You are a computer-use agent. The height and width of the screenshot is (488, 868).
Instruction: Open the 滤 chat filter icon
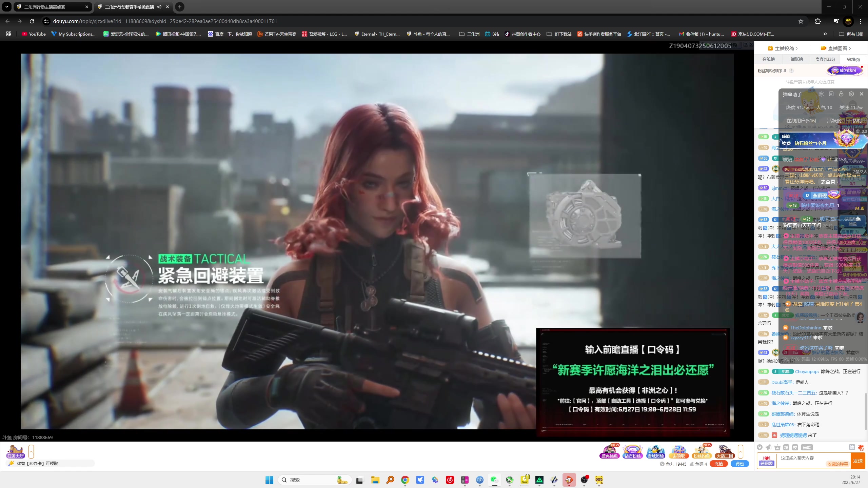pos(852,447)
